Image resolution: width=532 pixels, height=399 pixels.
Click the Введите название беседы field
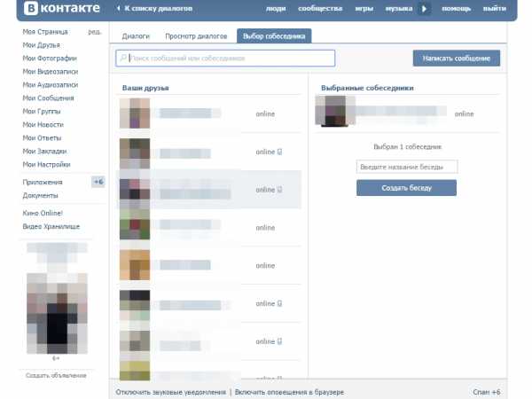407,167
